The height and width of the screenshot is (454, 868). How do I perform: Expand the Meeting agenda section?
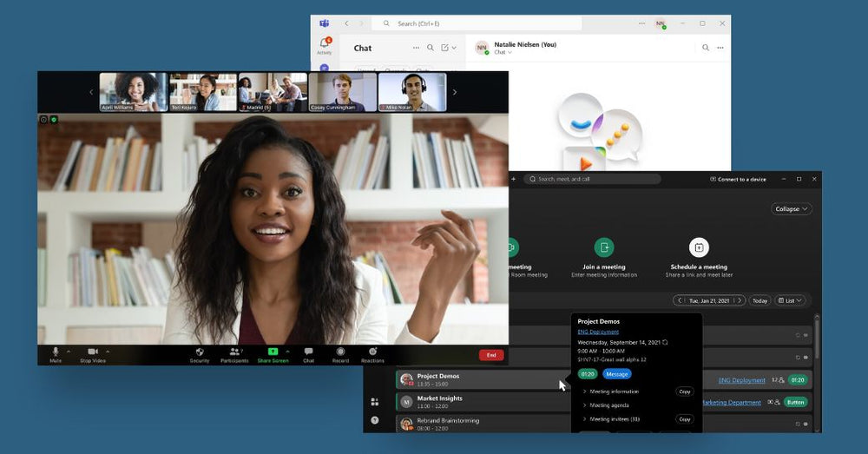tap(612, 405)
